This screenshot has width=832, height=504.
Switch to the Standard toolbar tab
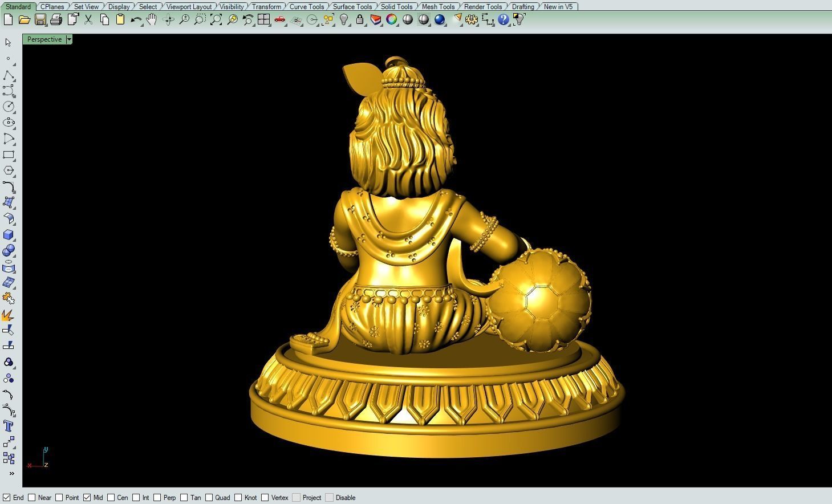[x=18, y=7]
